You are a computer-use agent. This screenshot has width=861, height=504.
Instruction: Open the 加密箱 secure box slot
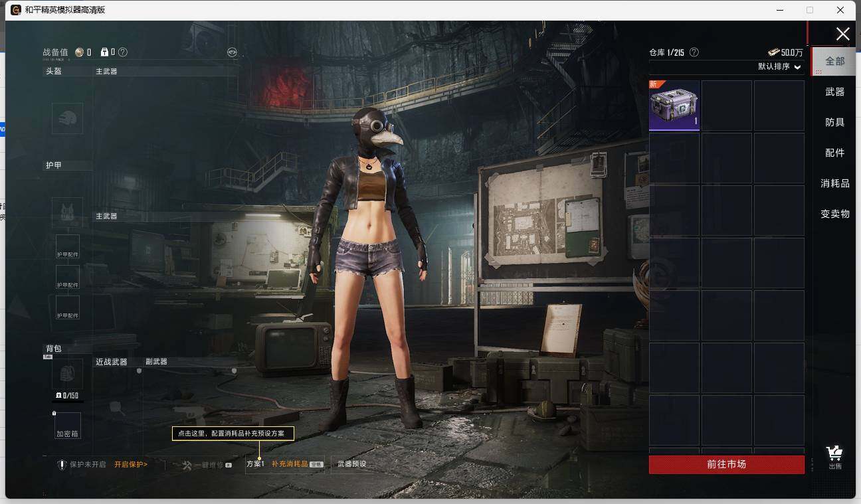68,426
